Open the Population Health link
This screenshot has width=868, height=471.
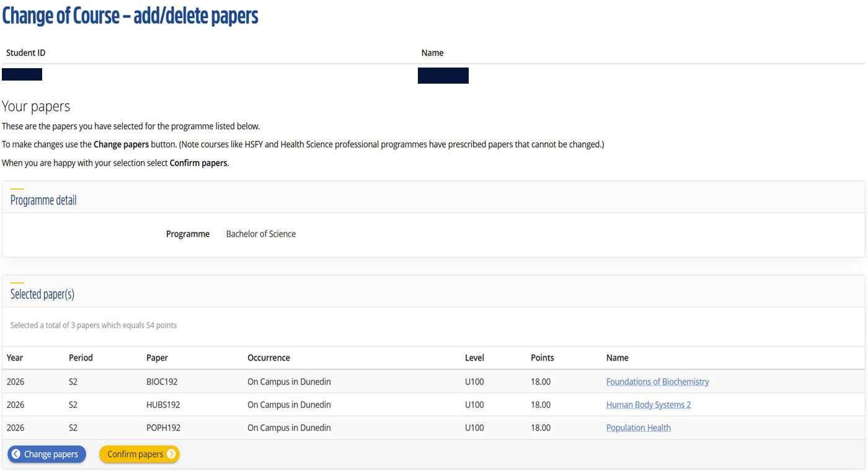click(639, 428)
